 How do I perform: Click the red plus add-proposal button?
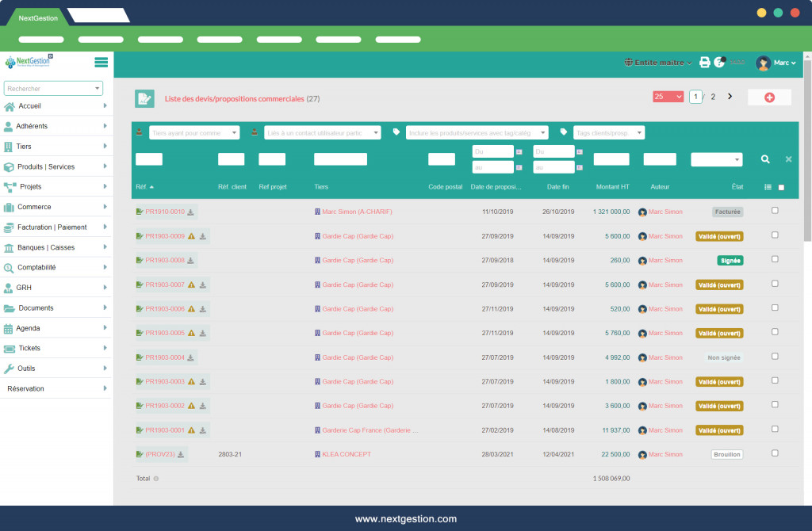769,97
